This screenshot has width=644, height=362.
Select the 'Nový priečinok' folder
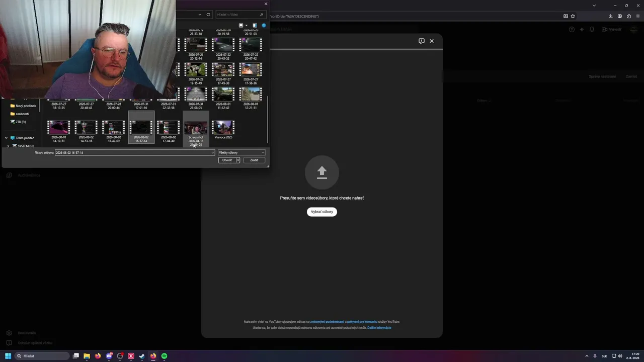click(x=23, y=106)
